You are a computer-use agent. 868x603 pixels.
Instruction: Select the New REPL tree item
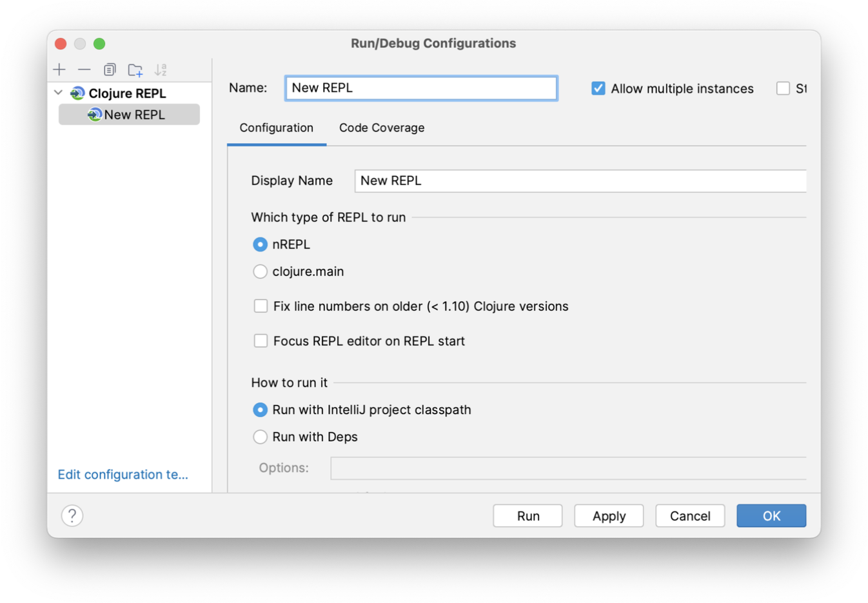point(129,115)
